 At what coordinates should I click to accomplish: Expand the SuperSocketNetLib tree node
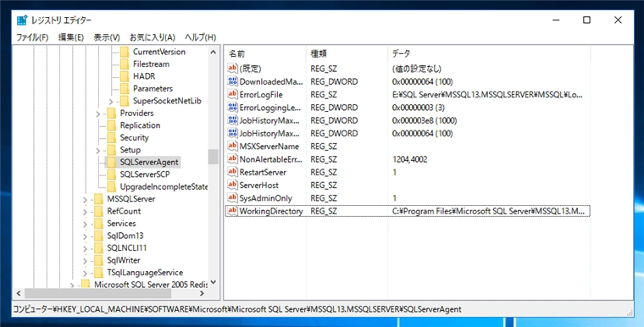pos(111,102)
